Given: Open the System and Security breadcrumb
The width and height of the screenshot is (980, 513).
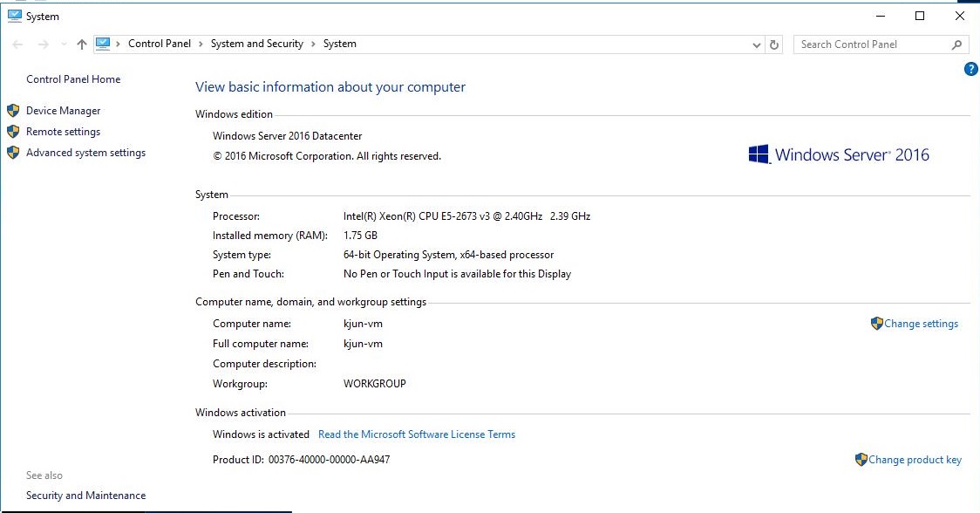Looking at the screenshot, I should pos(257,44).
